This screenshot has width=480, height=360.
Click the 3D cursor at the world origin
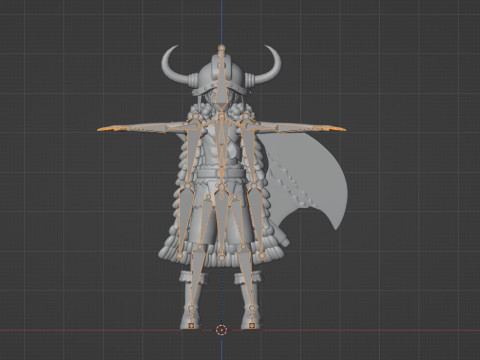pos(221,330)
